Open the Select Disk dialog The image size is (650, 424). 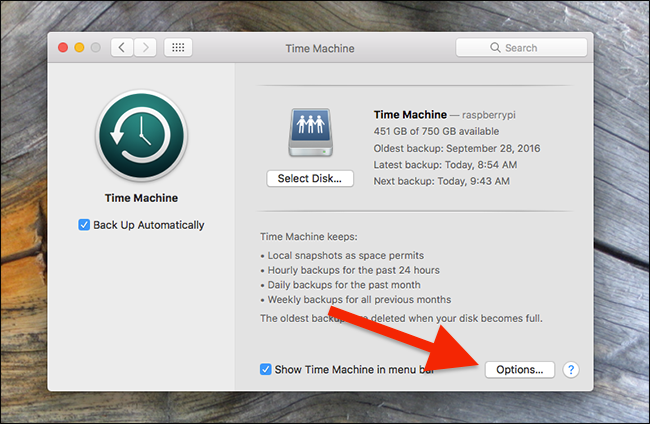(x=310, y=179)
